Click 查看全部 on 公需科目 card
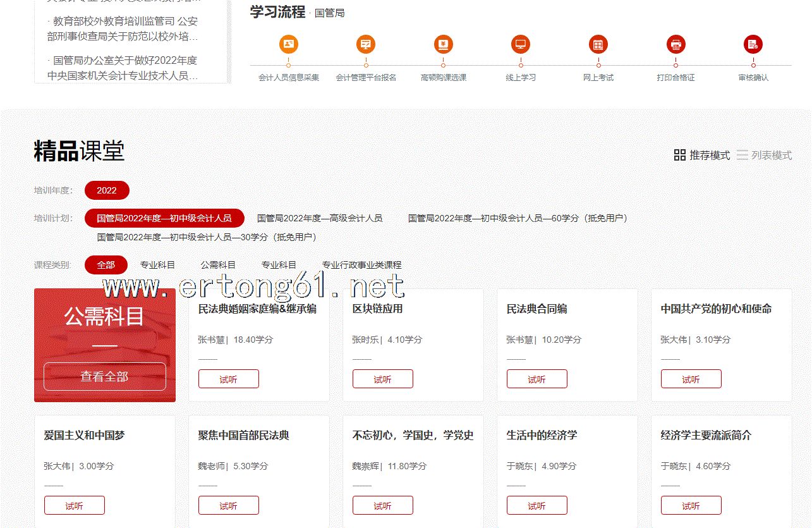Screen dimensions: 812x528 coord(104,376)
